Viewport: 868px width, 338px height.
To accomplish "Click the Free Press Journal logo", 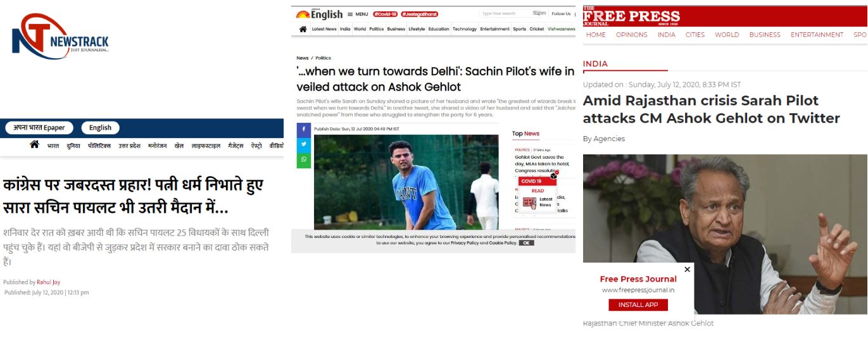I will [x=631, y=16].
